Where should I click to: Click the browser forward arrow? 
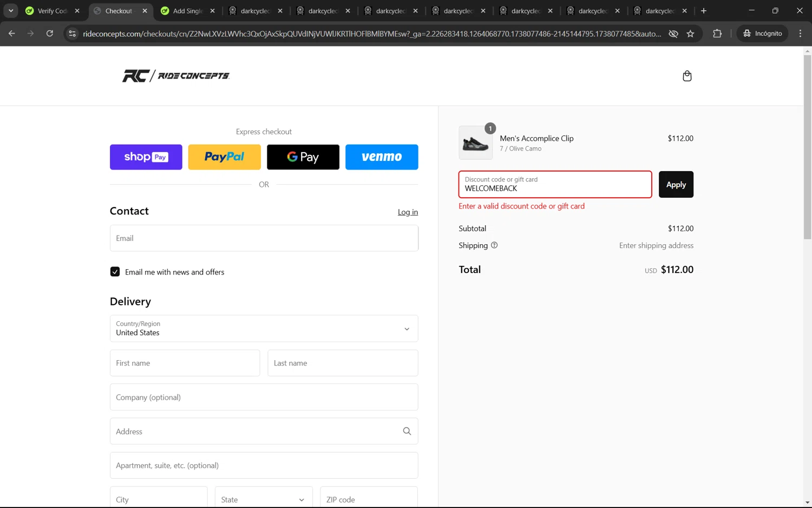(x=31, y=34)
